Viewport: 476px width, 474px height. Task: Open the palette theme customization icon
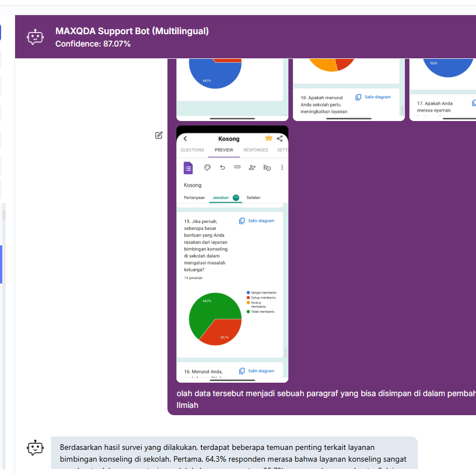[207, 168]
